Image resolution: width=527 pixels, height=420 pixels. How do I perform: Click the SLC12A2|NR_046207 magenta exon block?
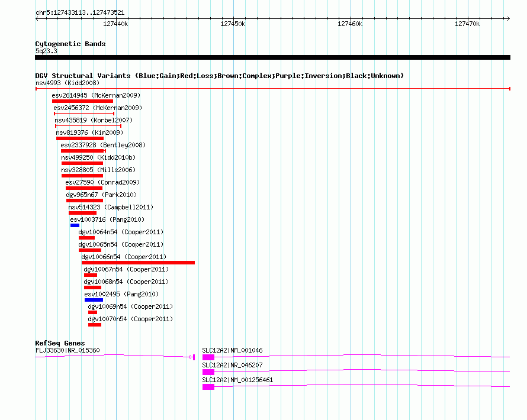[x=208, y=372]
